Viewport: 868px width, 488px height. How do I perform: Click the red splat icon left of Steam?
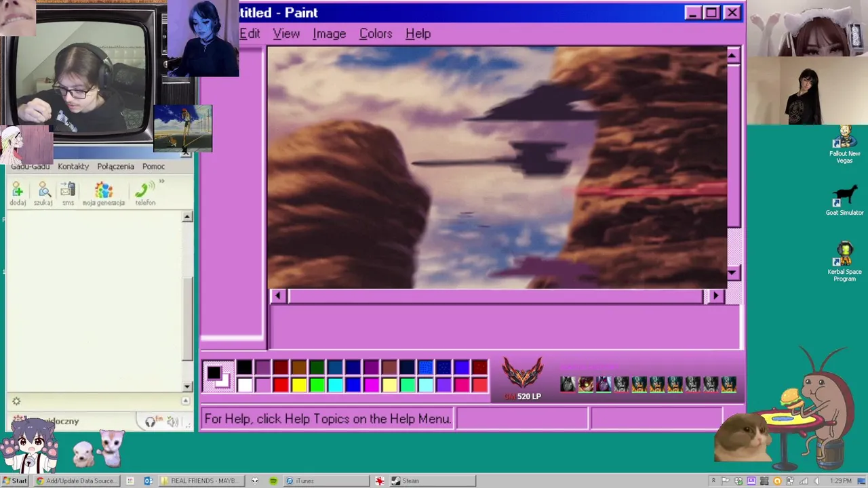[x=380, y=481]
